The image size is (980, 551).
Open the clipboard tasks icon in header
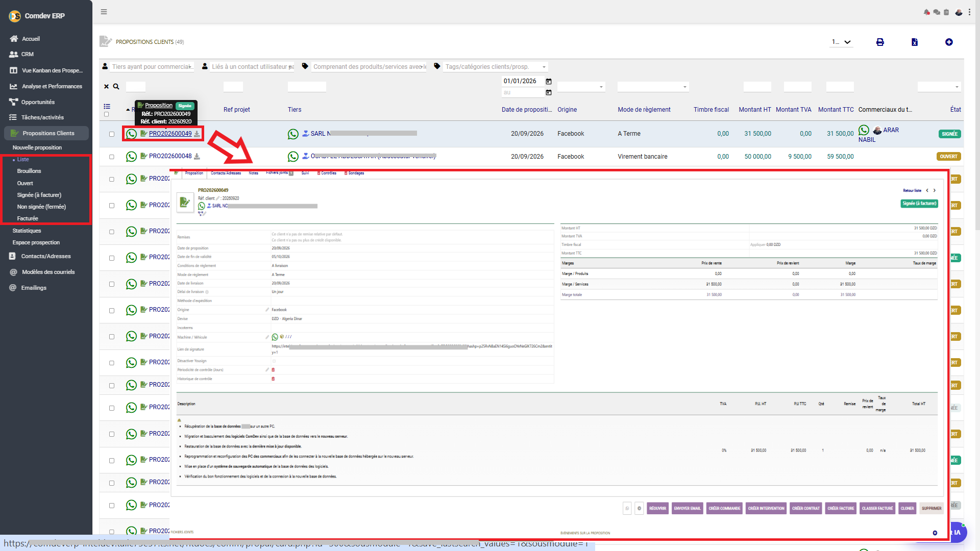click(946, 12)
